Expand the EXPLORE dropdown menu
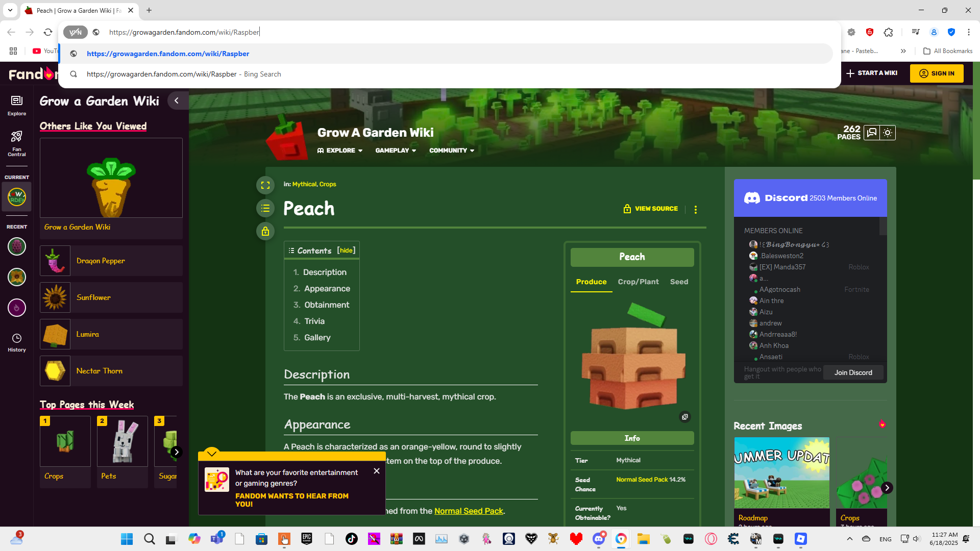 340,151
